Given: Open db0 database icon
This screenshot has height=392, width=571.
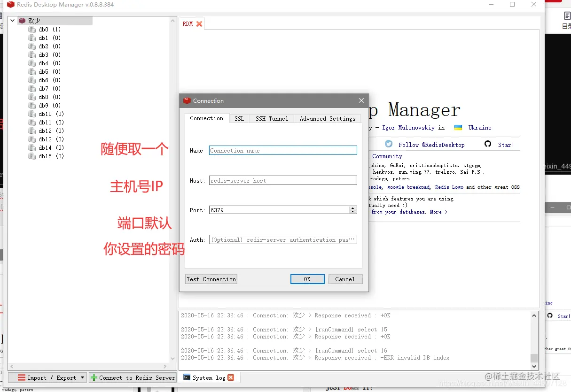Looking at the screenshot, I should (x=32, y=30).
